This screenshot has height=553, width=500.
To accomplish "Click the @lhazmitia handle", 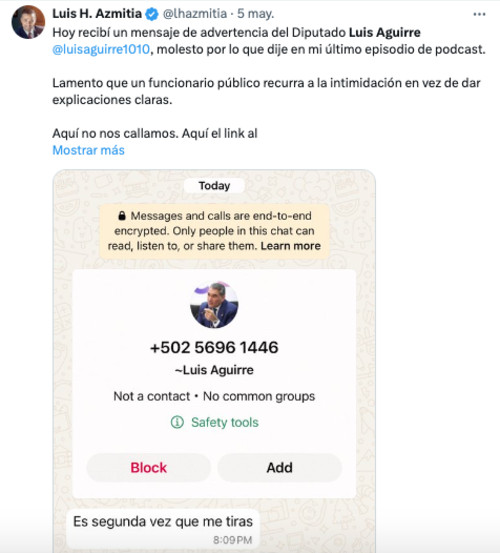I will 195,14.
